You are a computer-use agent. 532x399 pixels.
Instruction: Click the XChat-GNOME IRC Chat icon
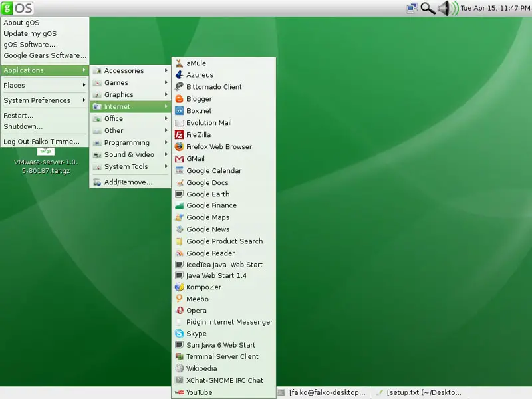[179, 380]
